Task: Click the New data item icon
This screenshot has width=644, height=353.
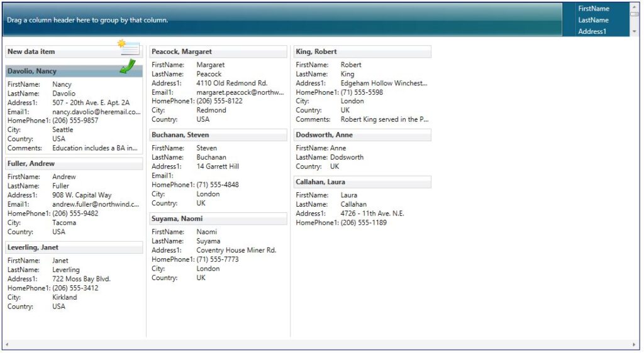Action: point(129,48)
